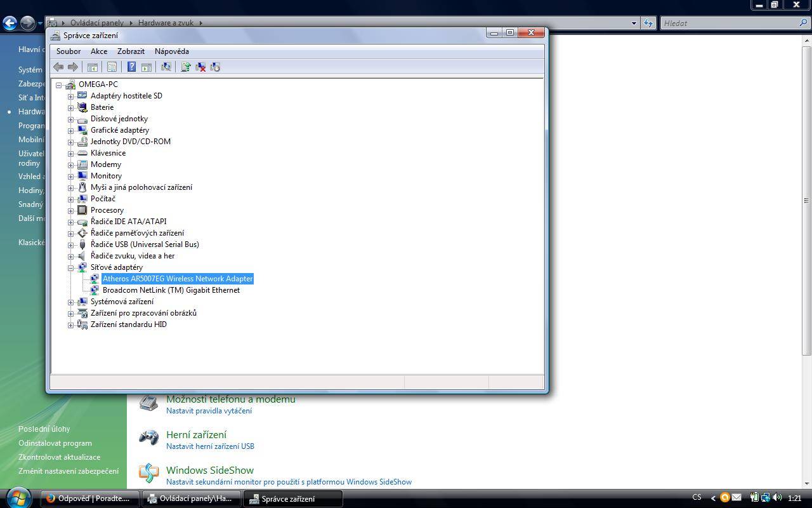Click Nastavit herní zařízení USB link
The height and width of the screenshot is (508, 812).
(210, 446)
